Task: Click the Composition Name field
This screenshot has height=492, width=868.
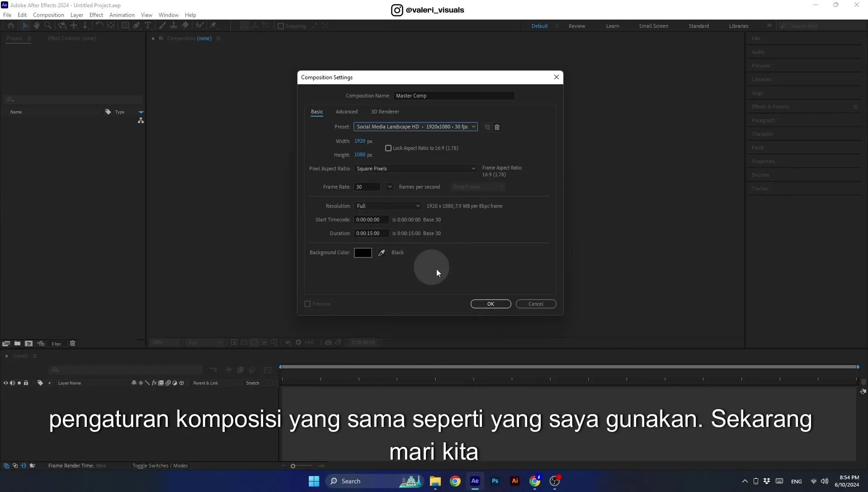Action: click(x=454, y=96)
